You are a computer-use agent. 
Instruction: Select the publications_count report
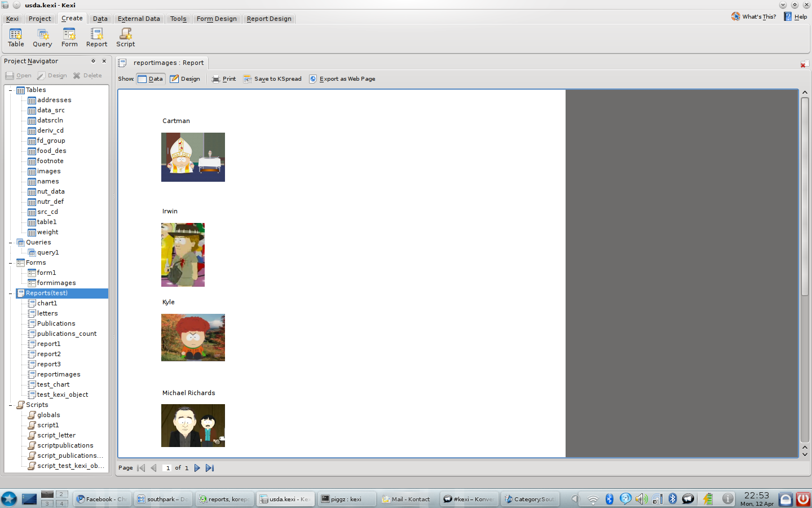click(67, 334)
